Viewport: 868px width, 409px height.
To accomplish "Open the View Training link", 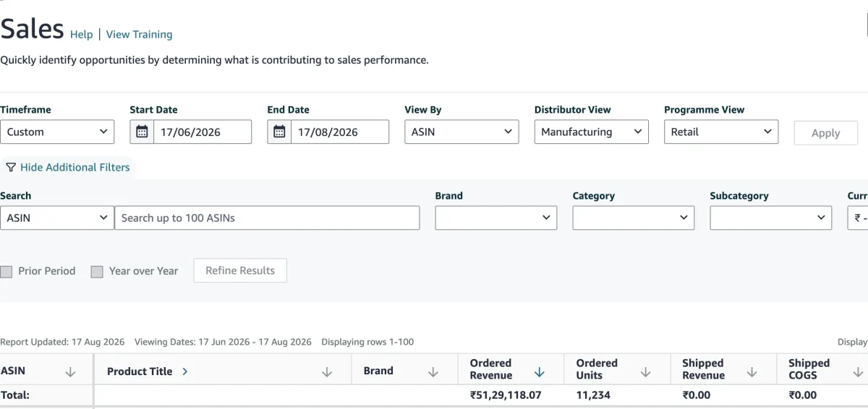I will (140, 34).
